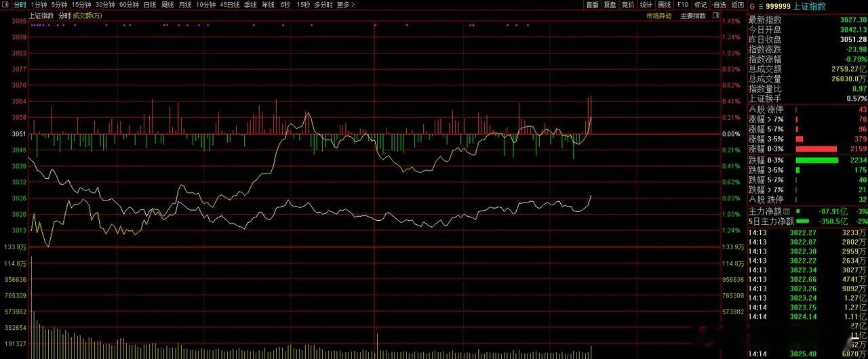The image size is (868, 359).
Task: Click the 指数量比 value 0.97
Action: pos(859,88)
